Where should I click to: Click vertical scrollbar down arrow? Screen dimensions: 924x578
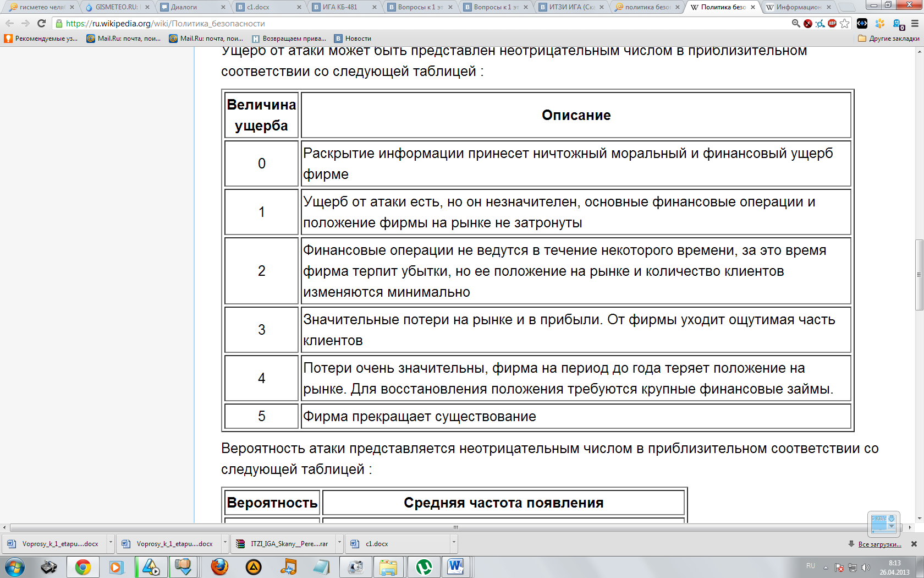[x=919, y=519]
